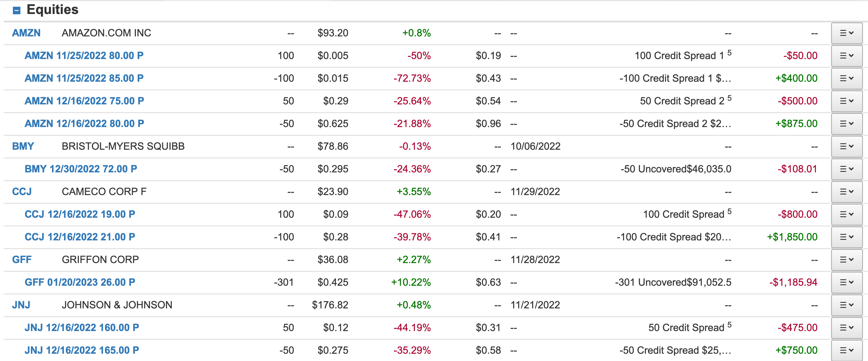Open action menu for AMZN 11/25/2022 80.00 P

[846, 56]
